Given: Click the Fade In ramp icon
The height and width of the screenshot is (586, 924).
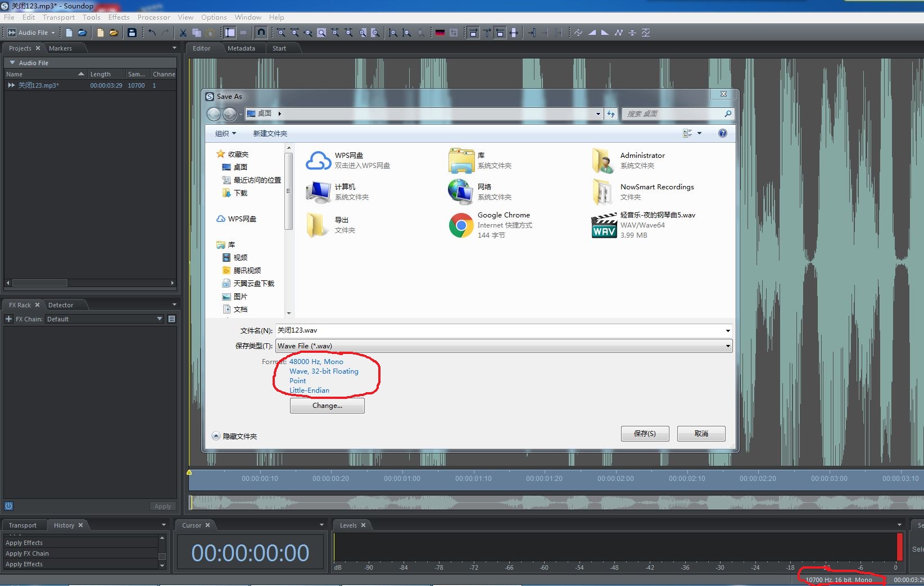Looking at the screenshot, I should 592,33.
